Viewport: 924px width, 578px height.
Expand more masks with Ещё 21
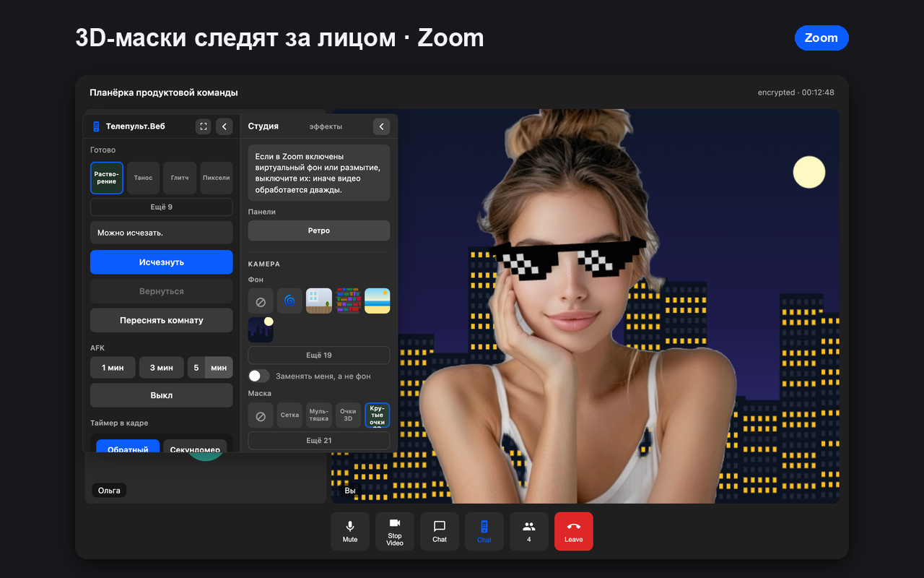coord(319,441)
